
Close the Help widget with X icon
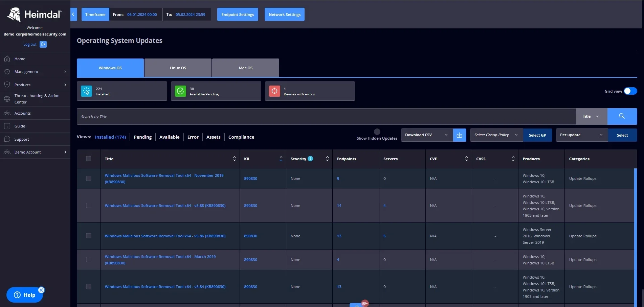[x=41, y=290]
